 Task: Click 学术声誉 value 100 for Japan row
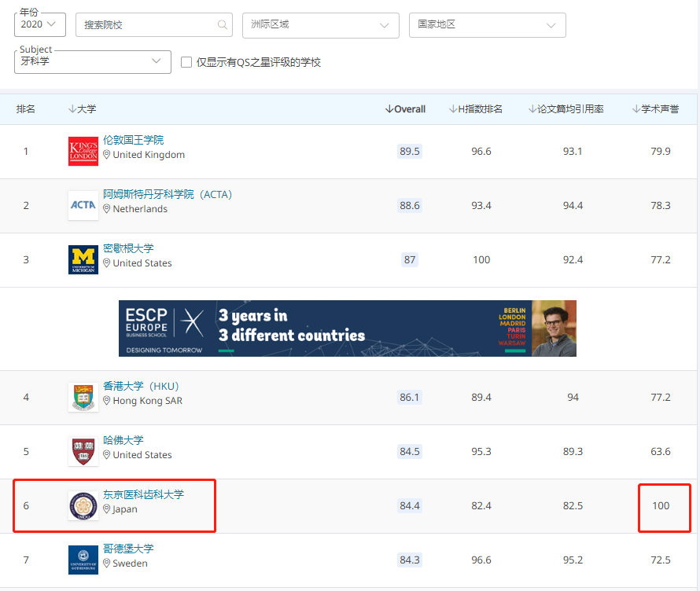click(661, 506)
